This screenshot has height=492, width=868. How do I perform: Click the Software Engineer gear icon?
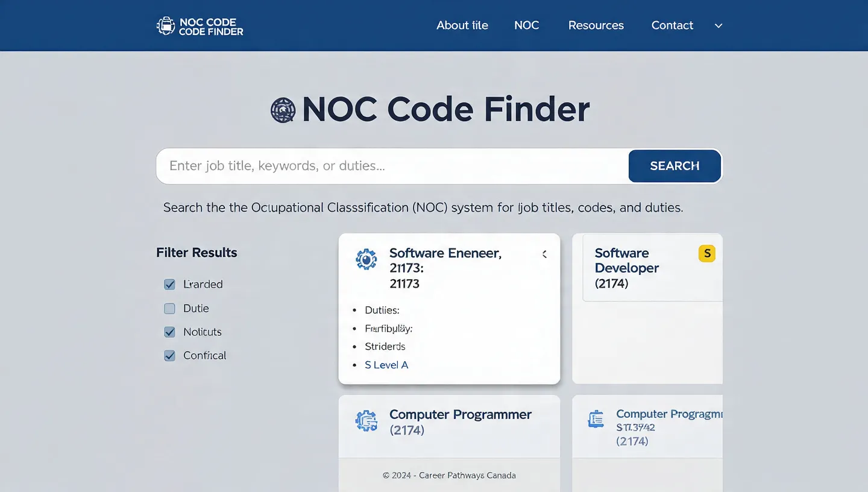366,259
